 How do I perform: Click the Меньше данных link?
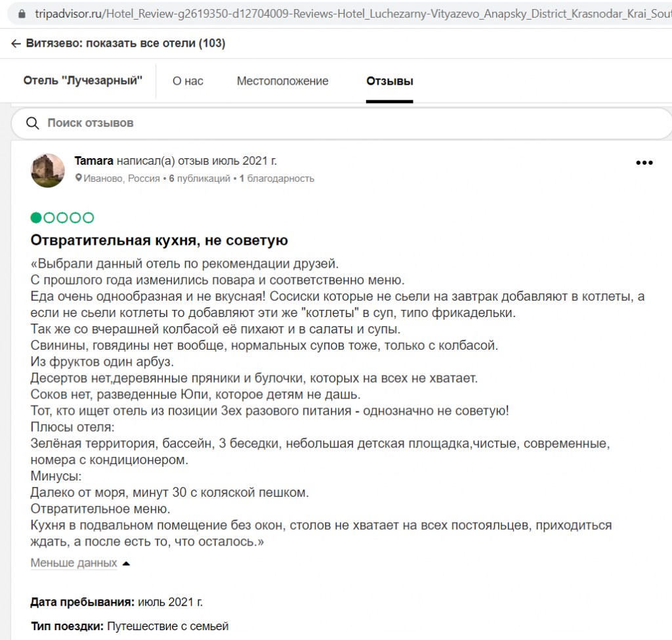(73, 563)
